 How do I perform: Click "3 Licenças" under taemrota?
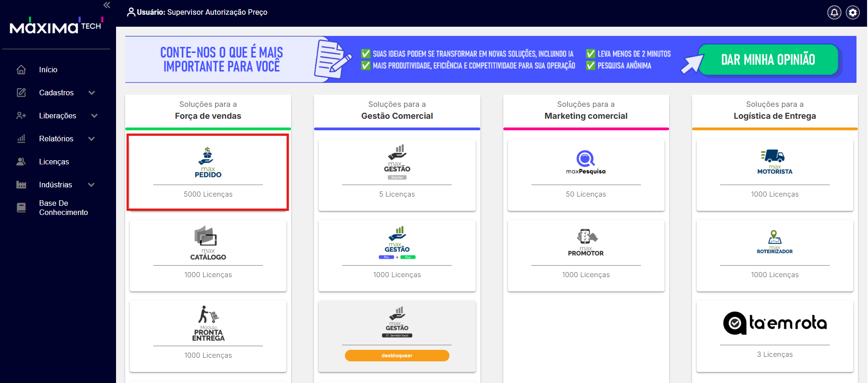point(775,354)
